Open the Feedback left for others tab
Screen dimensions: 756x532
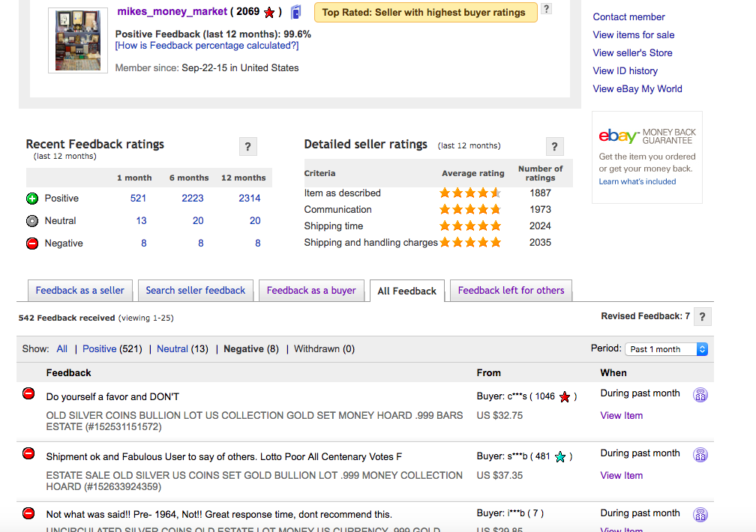(x=511, y=291)
